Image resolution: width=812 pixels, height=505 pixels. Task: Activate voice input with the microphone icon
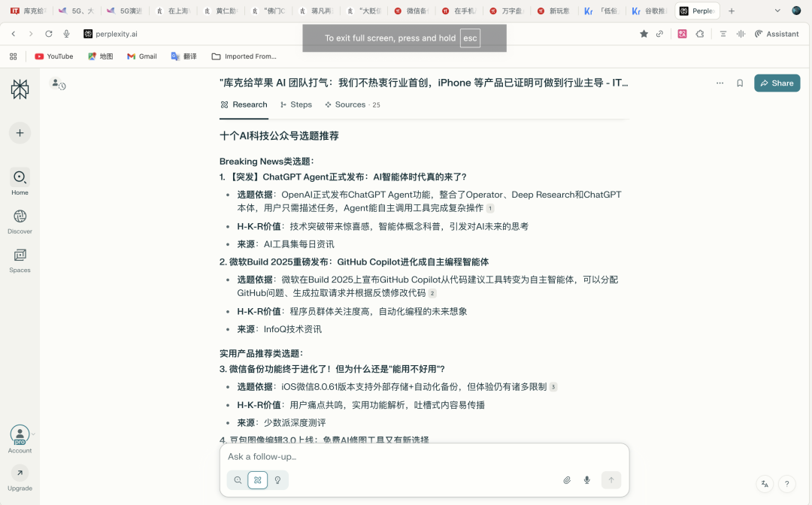[x=587, y=479]
